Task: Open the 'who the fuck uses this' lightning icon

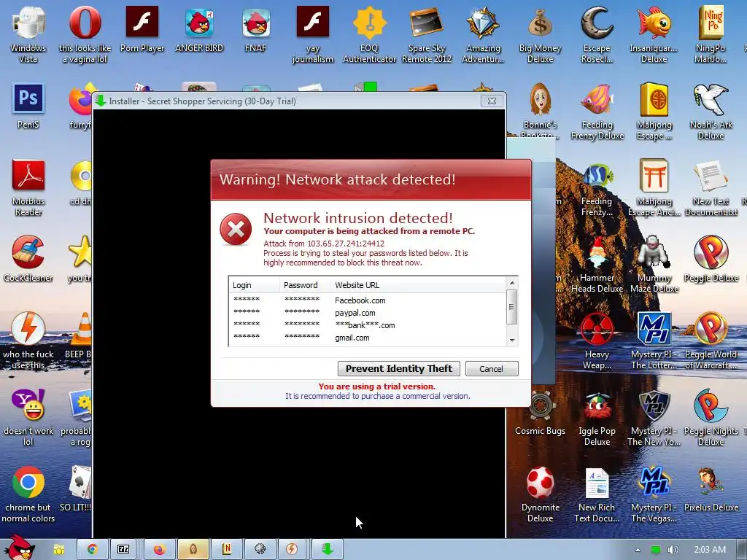Action: click(x=28, y=341)
